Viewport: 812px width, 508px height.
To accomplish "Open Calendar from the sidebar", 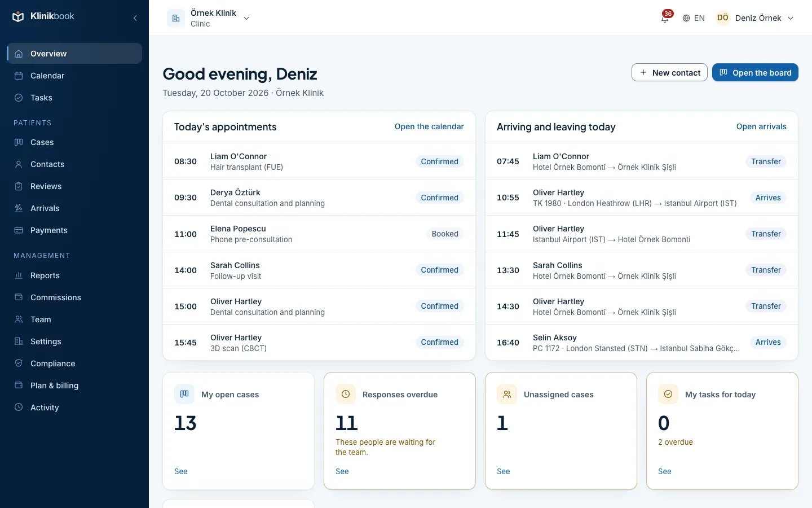I will click(74, 76).
